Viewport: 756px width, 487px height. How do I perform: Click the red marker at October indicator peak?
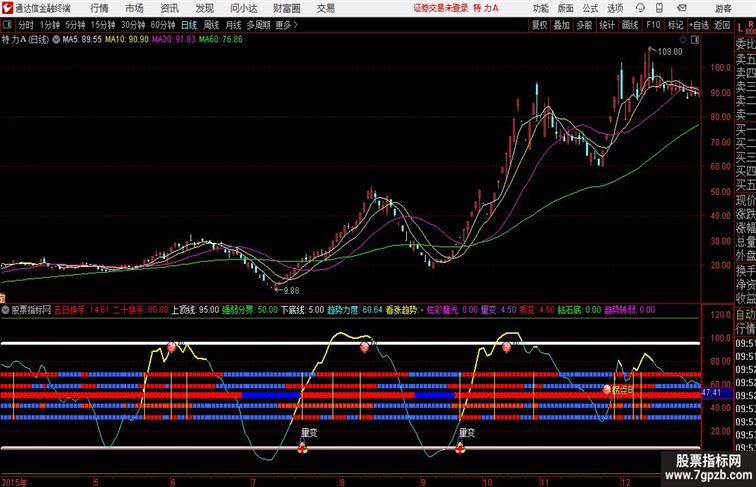tap(506, 346)
